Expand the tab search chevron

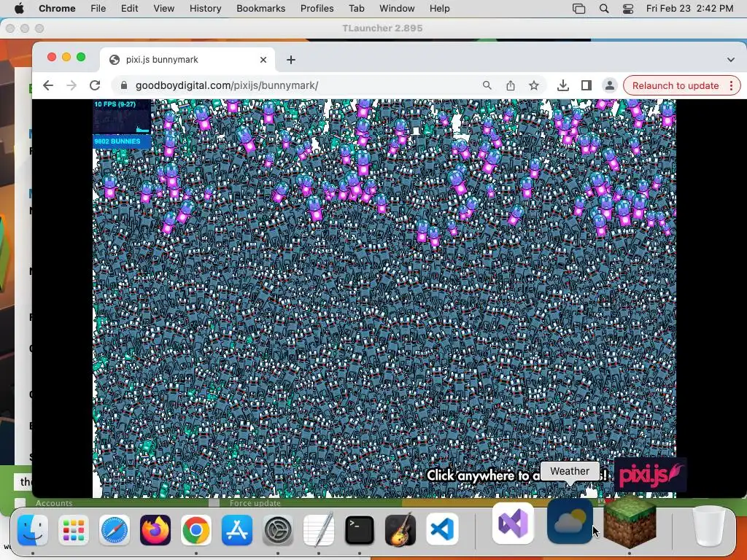[731, 60]
